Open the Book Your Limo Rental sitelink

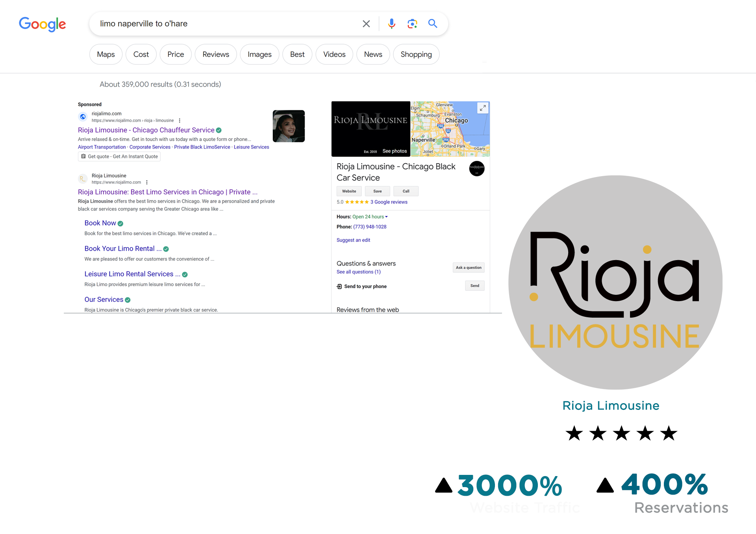tap(123, 249)
